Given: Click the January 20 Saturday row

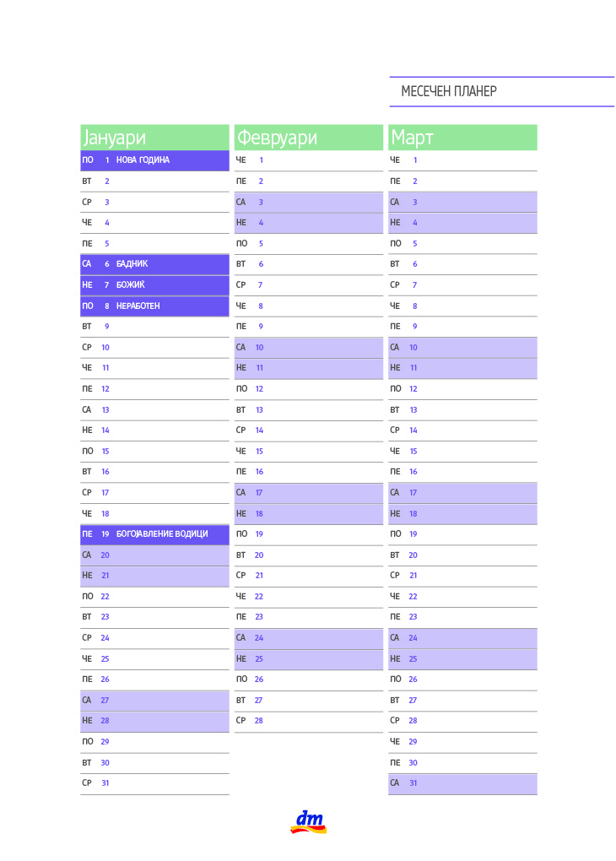Looking at the screenshot, I should click(x=154, y=555).
